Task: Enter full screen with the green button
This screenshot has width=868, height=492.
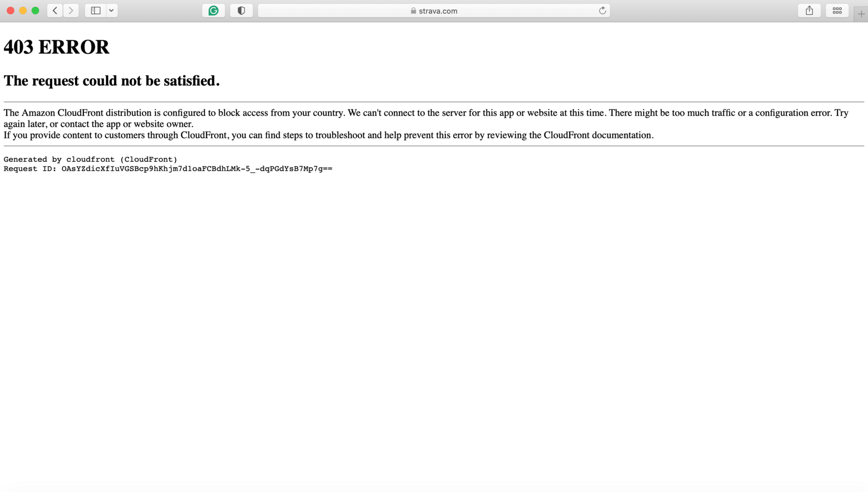Action: [35, 10]
